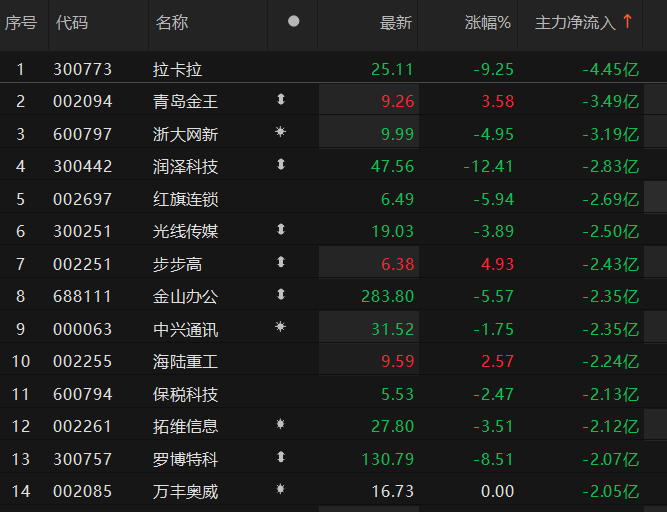667x512 pixels.
Task: Select stock name 浙大网新
Action: coord(185,134)
